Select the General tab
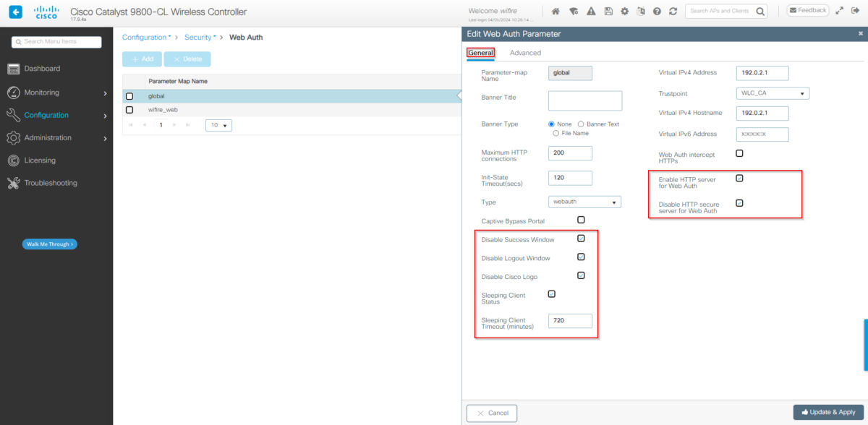868x425 pixels. pyautogui.click(x=480, y=52)
